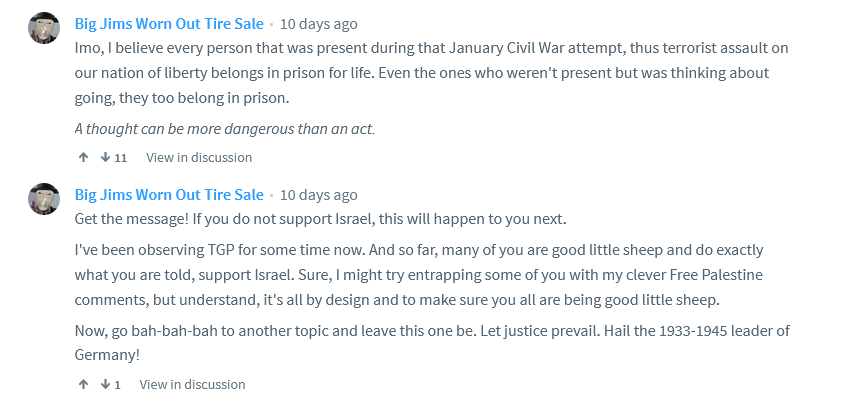Click the 'Imo, I believe every person' paragraph

point(431,73)
